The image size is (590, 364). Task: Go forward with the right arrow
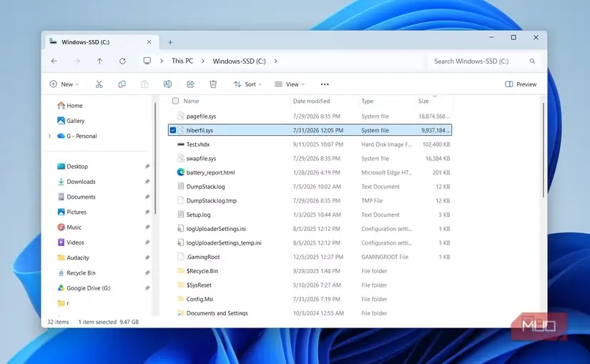click(x=77, y=61)
